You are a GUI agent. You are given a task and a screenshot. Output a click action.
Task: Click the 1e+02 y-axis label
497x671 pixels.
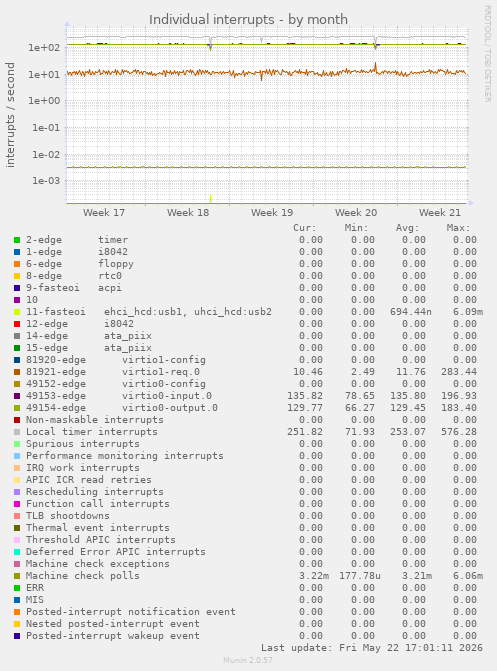45,48
